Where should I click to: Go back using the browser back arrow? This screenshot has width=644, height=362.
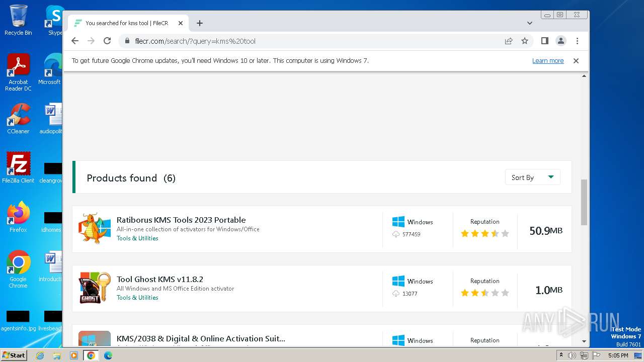(x=75, y=41)
